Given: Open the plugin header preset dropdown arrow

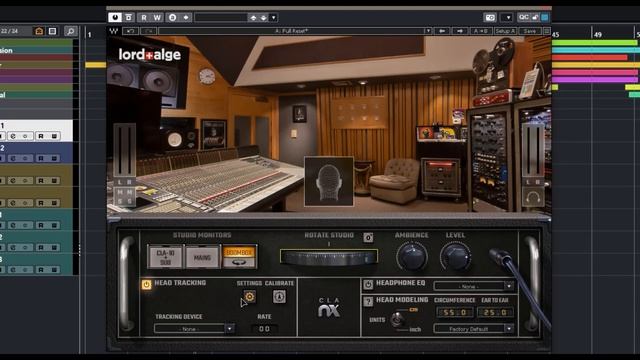Looking at the screenshot, I should (273, 18).
